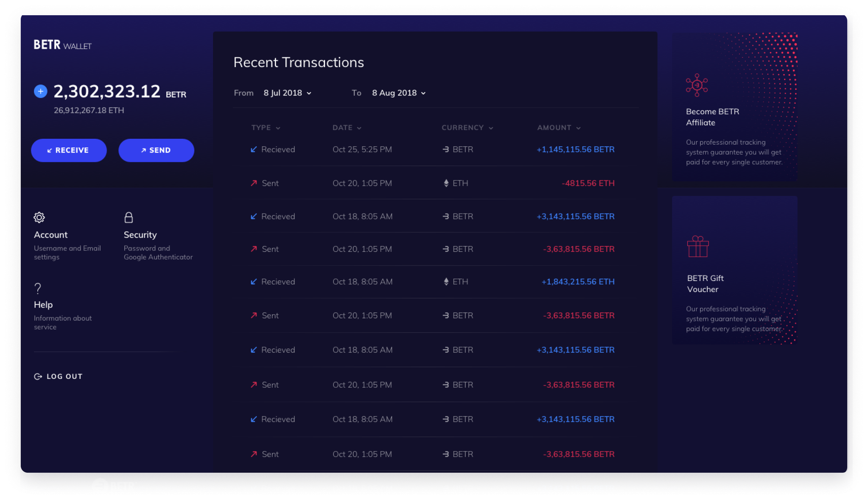
Task: Open the From date dropdown
Action: tap(287, 93)
